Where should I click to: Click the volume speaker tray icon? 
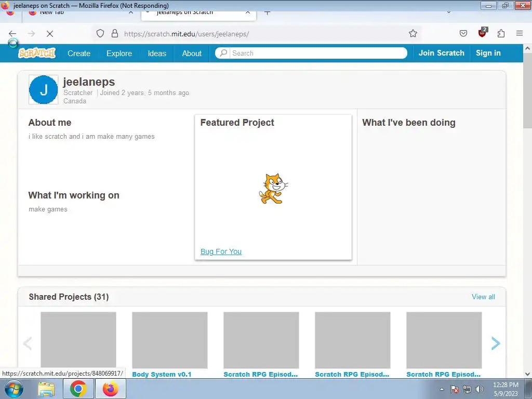point(480,389)
